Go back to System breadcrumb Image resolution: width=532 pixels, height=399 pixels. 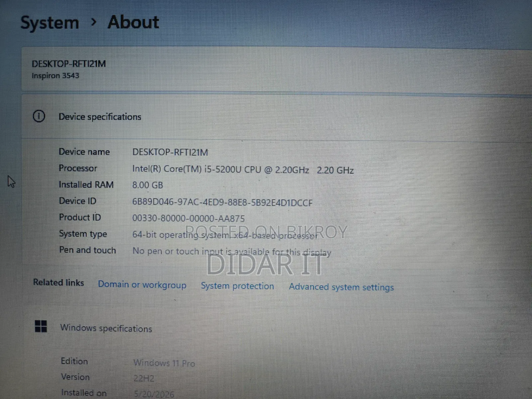(50, 23)
